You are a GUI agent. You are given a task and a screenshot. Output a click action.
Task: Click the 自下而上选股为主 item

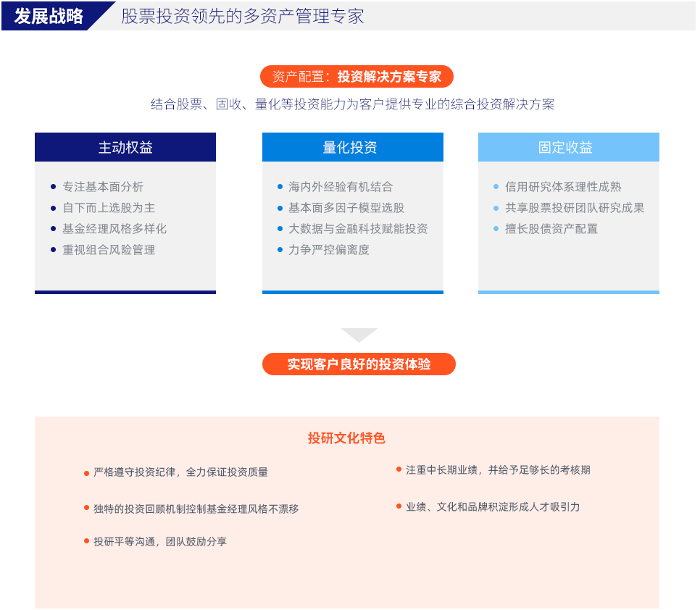109,208
